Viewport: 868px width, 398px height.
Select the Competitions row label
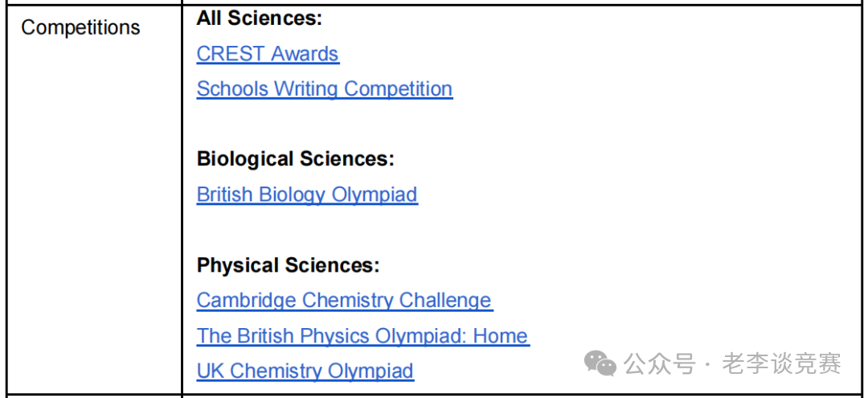pos(81,27)
